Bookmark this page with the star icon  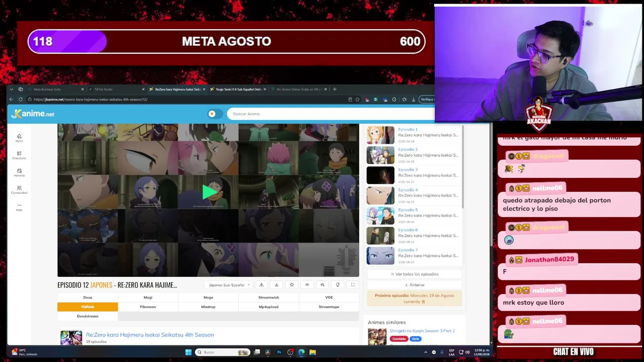click(x=357, y=100)
